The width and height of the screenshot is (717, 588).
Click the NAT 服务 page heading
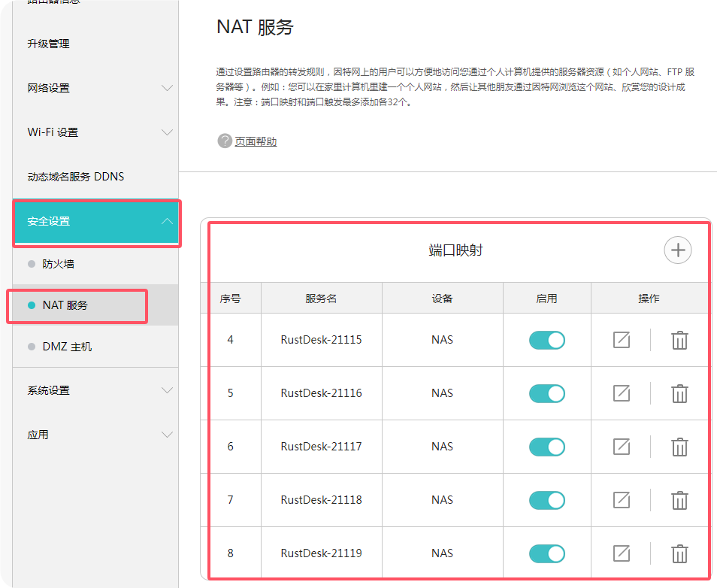tap(255, 27)
